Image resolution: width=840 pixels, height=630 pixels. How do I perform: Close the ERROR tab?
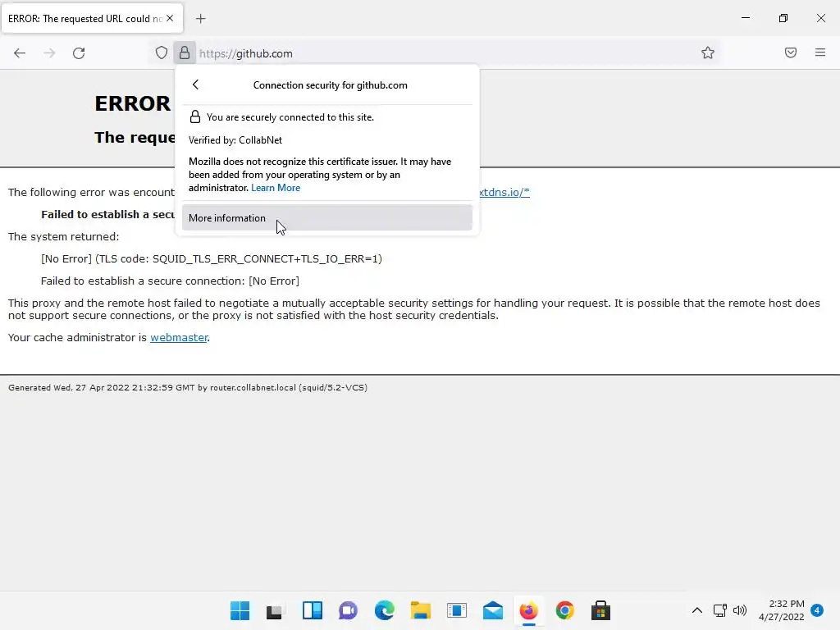(x=170, y=18)
